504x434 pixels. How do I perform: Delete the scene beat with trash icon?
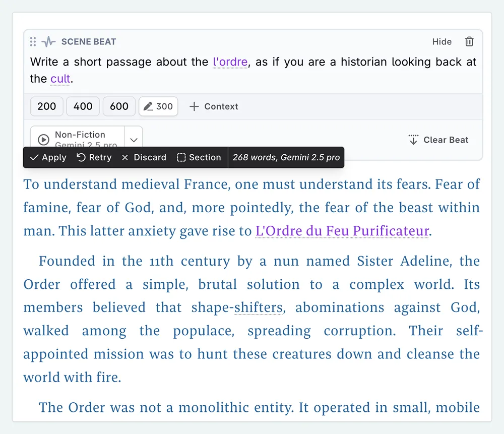pos(469,42)
